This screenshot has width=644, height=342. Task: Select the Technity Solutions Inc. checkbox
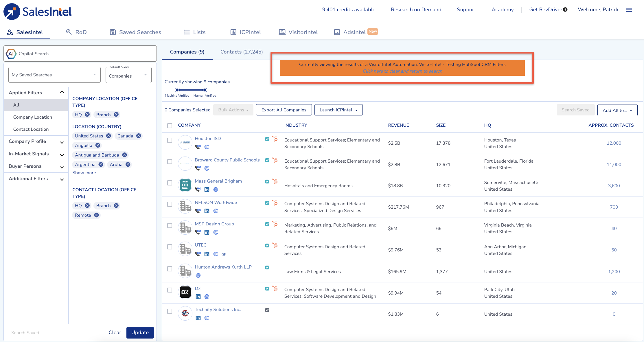[170, 311]
